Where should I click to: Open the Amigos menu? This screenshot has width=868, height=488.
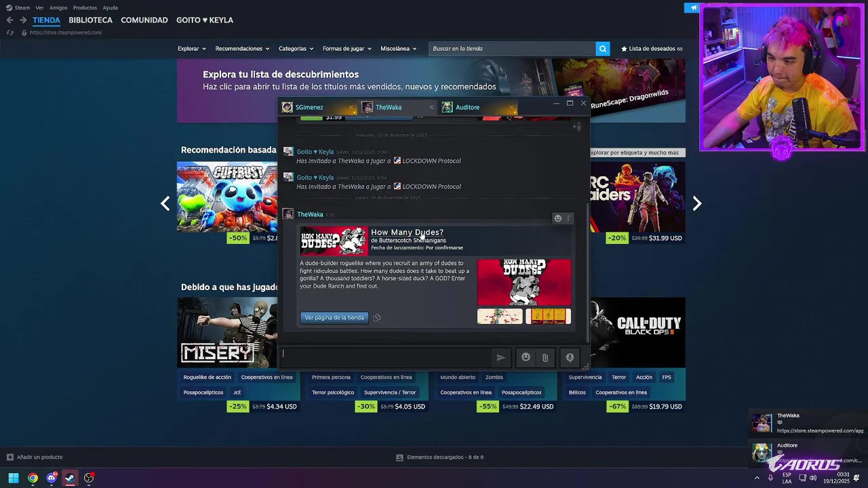[x=58, y=8]
